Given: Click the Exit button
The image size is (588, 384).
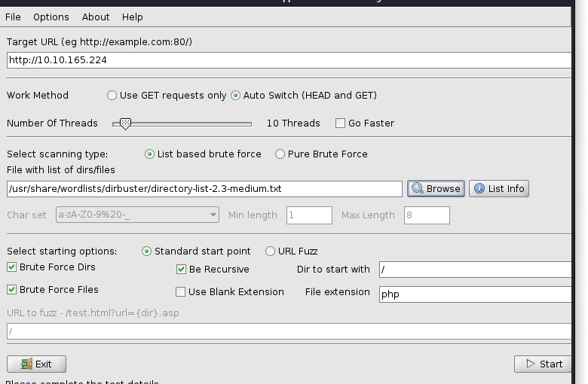Looking at the screenshot, I should [x=36, y=364].
